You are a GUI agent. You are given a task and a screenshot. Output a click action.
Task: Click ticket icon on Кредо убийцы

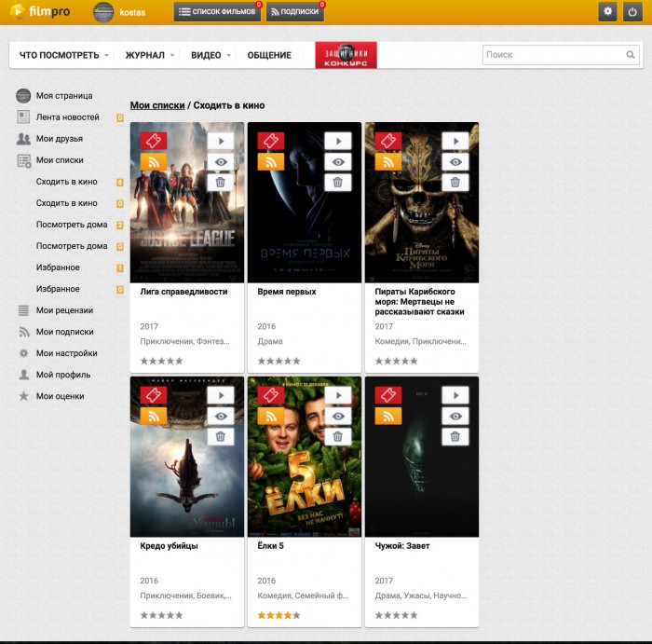click(154, 395)
